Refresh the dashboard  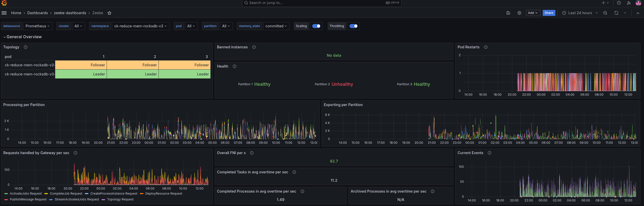[616, 13]
